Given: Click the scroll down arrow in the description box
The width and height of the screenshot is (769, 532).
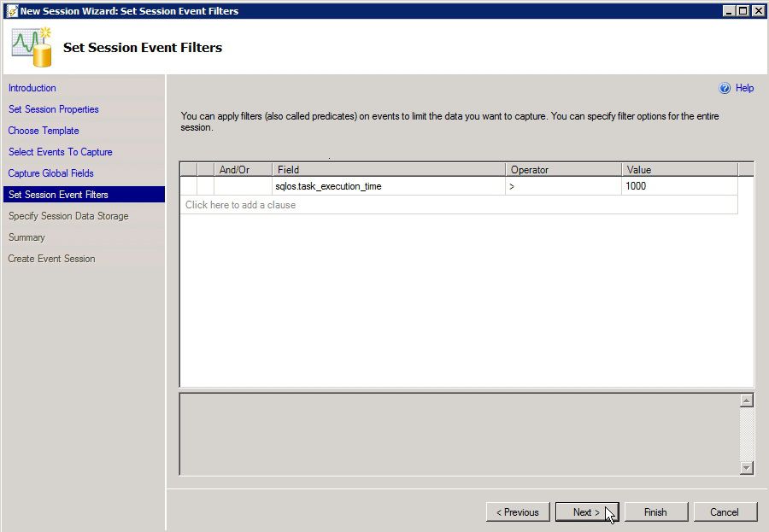Looking at the screenshot, I should click(x=747, y=468).
